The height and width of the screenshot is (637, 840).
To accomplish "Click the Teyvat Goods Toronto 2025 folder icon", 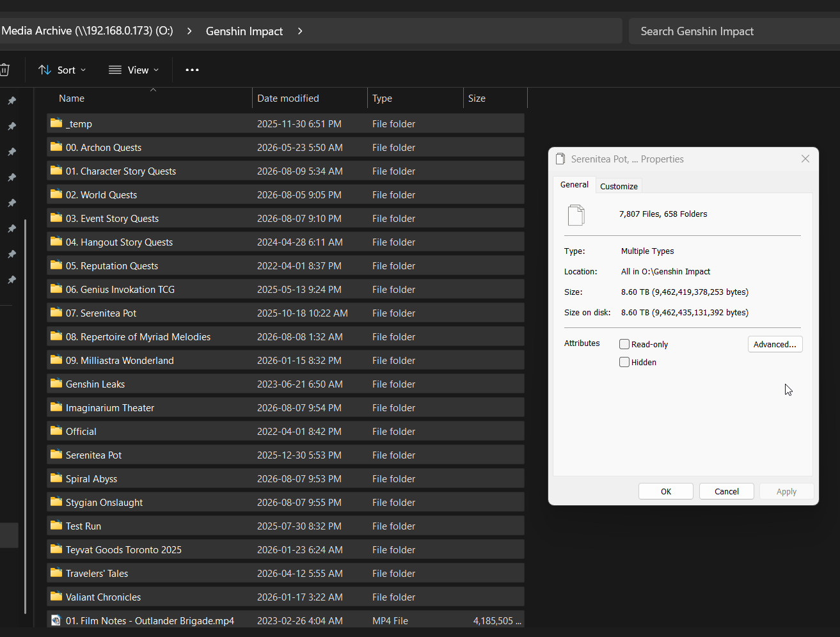I will click(56, 549).
